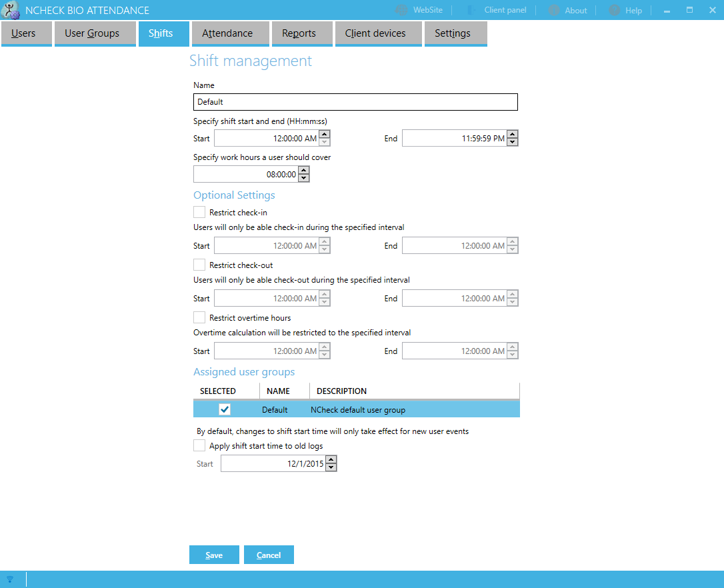Viewport: 724px width, 588px height.
Task: Click the NCheck app logo icon
Action: (11, 10)
